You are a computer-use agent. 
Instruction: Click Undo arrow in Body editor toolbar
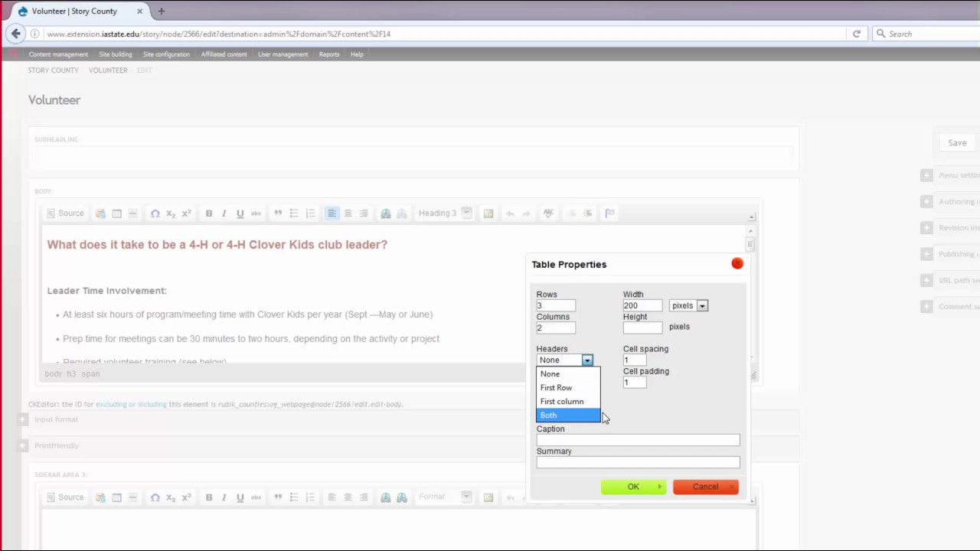click(510, 214)
